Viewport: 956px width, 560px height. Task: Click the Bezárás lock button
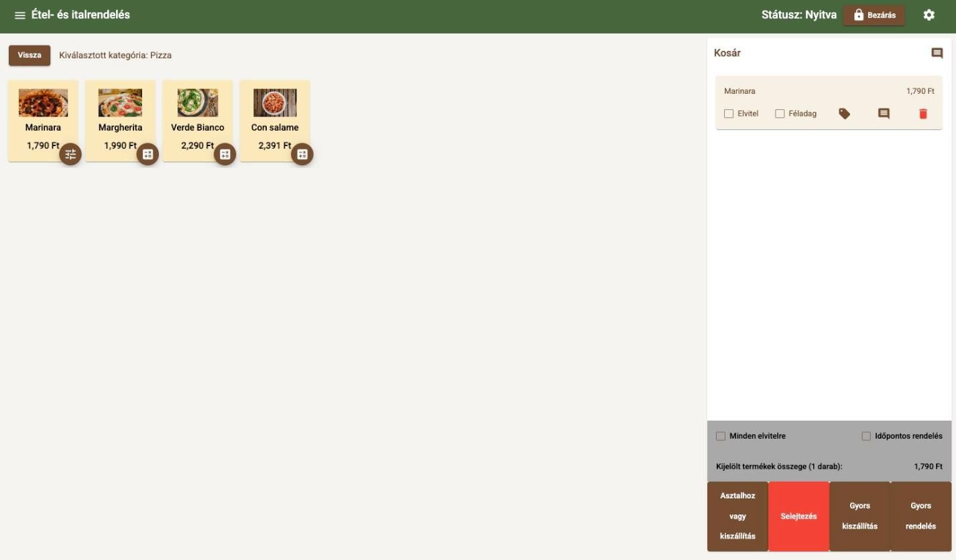click(874, 15)
